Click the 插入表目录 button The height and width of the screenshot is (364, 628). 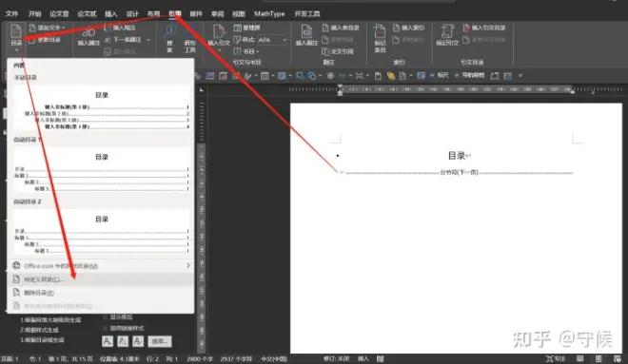pyautogui.click(x=341, y=28)
